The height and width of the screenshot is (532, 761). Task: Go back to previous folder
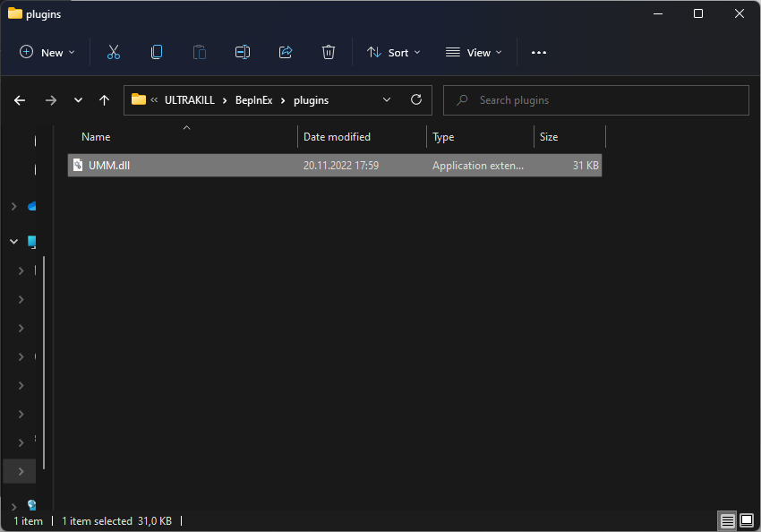coord(20,100)
